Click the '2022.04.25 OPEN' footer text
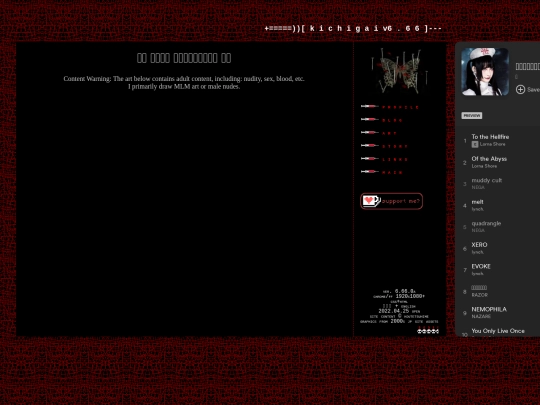 (399, 311)
